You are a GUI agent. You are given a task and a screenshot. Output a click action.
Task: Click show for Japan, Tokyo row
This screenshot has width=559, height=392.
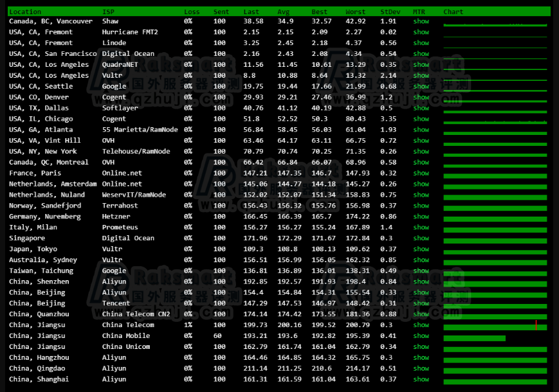click(421, 249)
